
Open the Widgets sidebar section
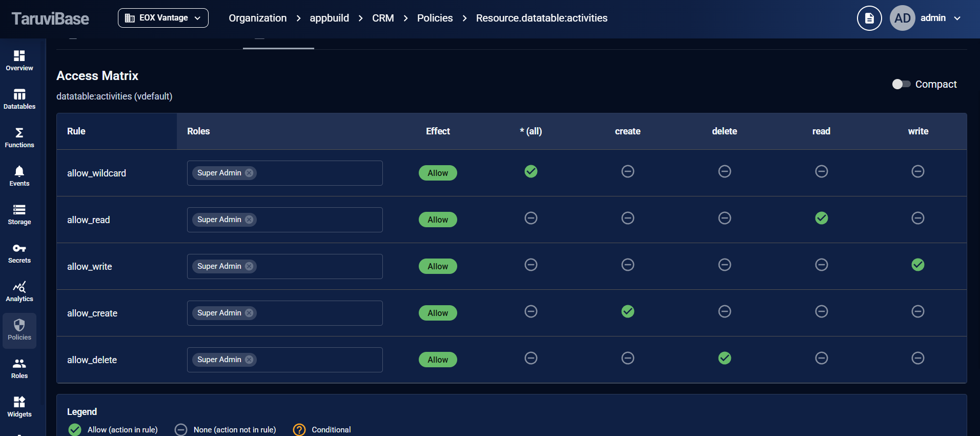pos(19,407)
